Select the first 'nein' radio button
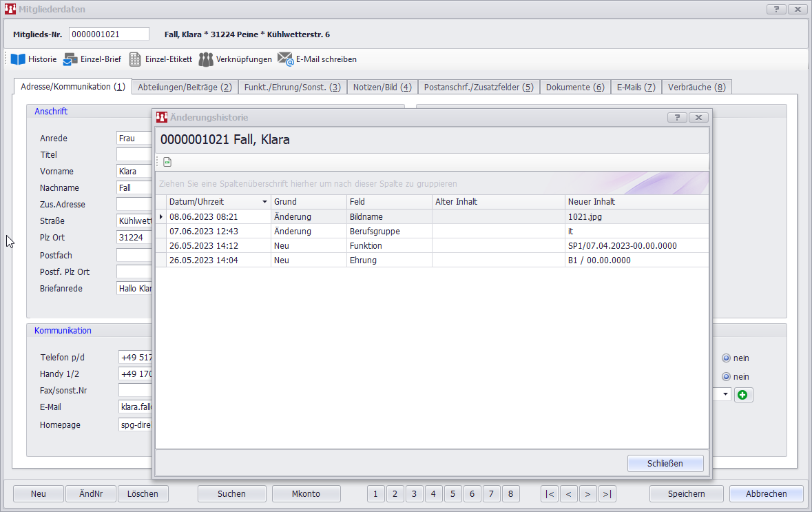 [726, 358]
